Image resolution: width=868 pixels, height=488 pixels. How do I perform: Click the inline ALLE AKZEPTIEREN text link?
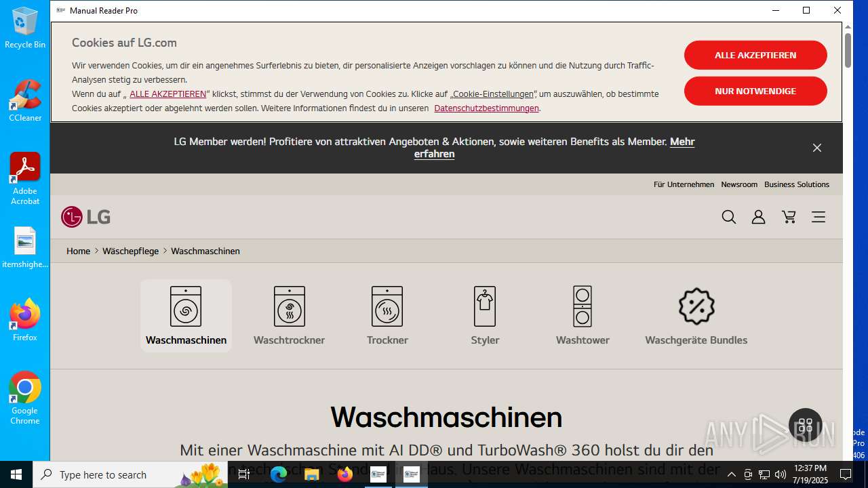coord(167,94)
